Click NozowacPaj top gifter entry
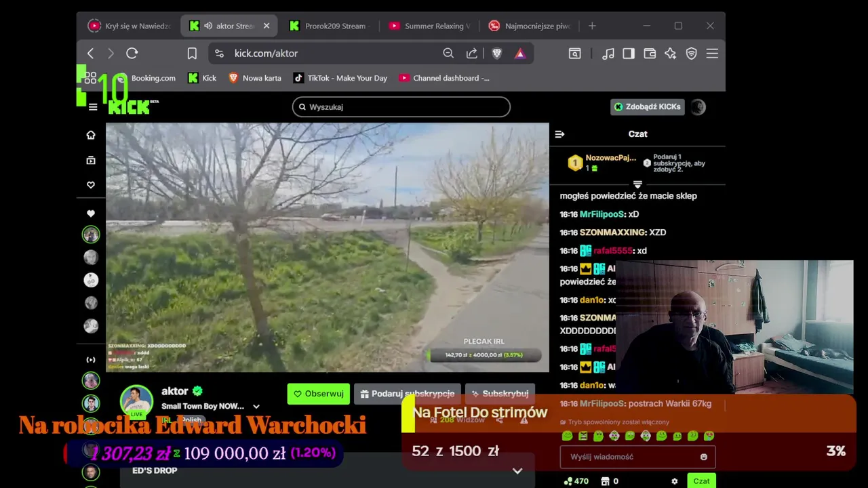 [x=603, y=163]
